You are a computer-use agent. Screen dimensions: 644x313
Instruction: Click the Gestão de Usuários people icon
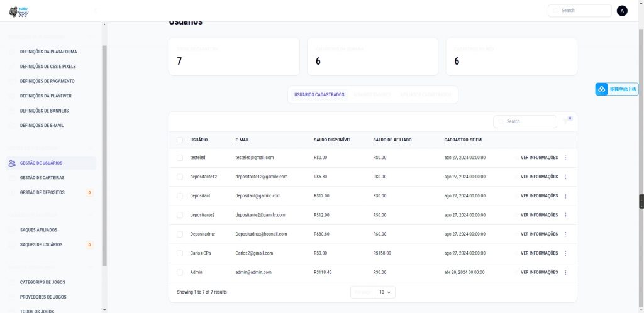[13, 163]
